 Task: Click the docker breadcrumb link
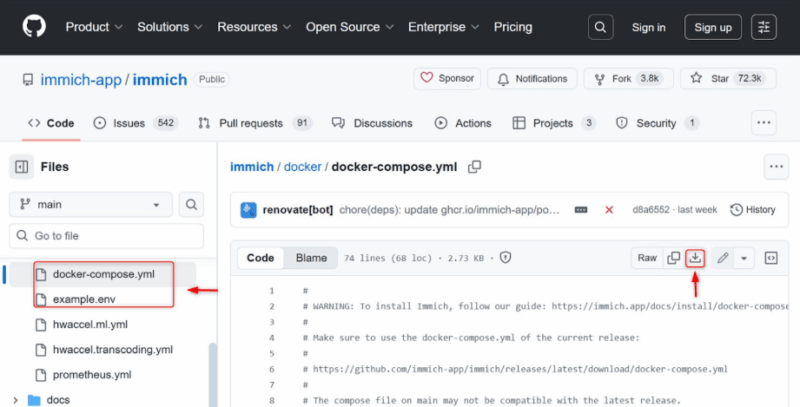(x=303, y=167)
